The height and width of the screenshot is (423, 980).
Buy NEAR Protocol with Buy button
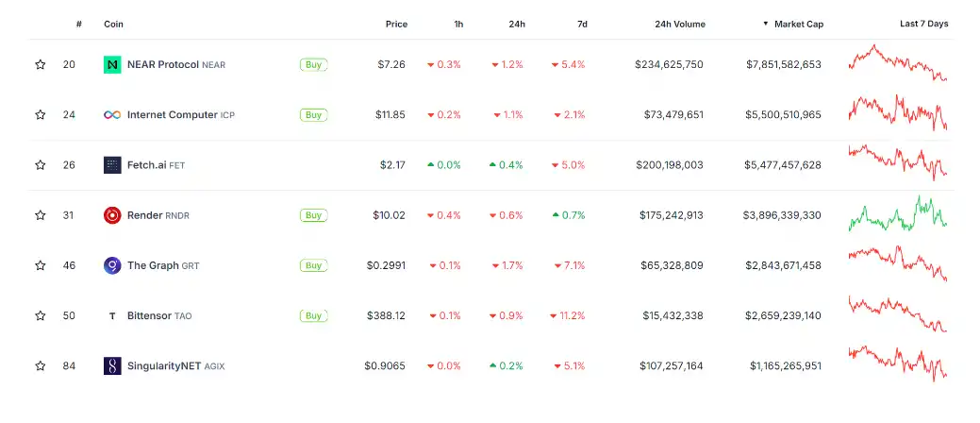pyautogui.click(x=314, y=64)
